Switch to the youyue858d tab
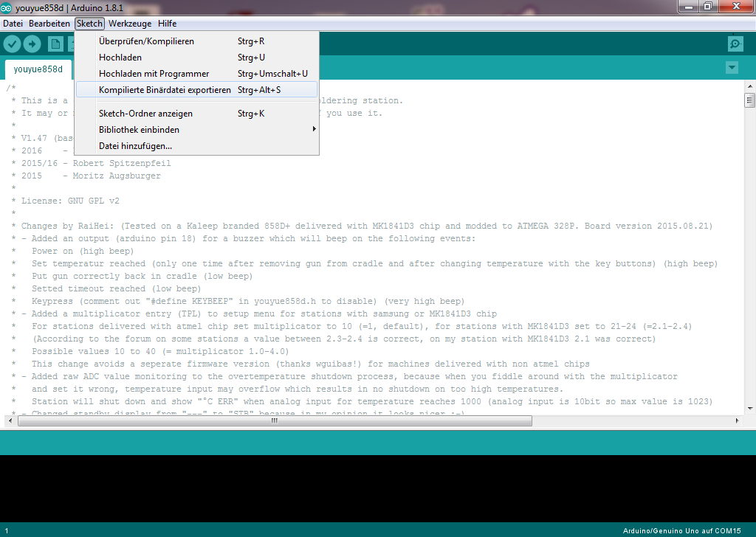 [38, 69]
